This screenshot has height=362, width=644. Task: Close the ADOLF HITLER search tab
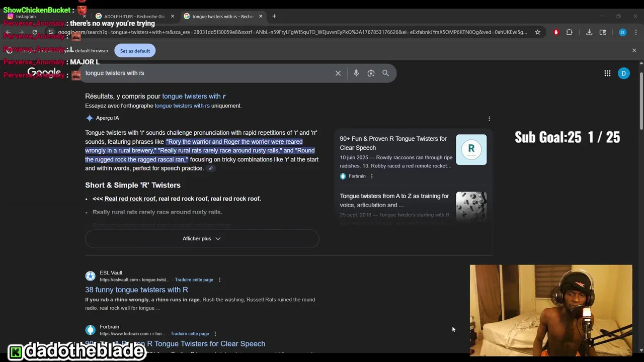pyautogui.click(x=173, y=16)
